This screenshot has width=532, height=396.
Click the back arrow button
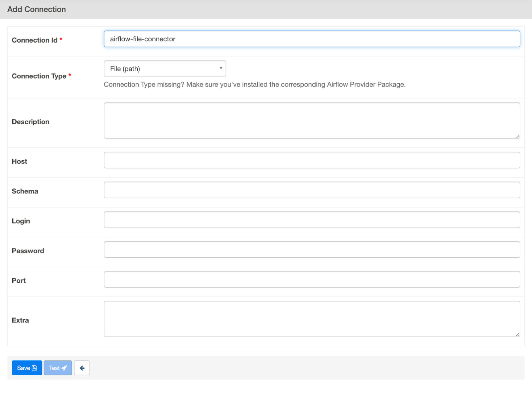pos(82,367)
